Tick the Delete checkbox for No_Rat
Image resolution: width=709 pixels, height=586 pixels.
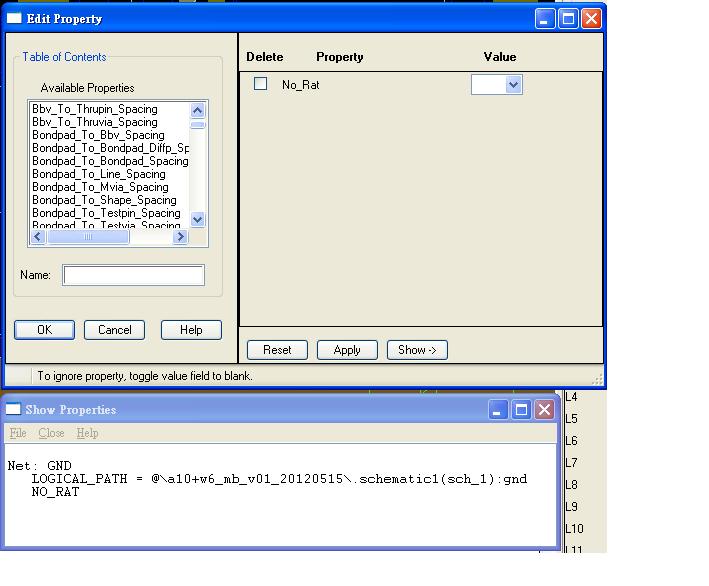tap(260, 84)
